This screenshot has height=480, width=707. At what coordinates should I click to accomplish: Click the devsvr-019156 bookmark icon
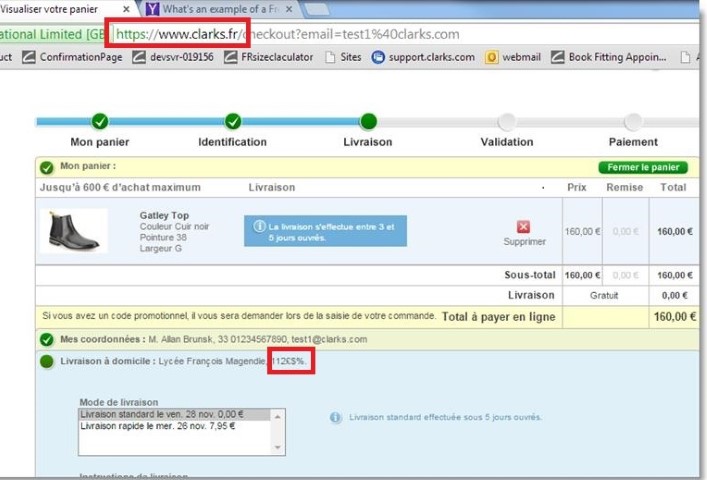pyautogui.click(x=139, y=57)
